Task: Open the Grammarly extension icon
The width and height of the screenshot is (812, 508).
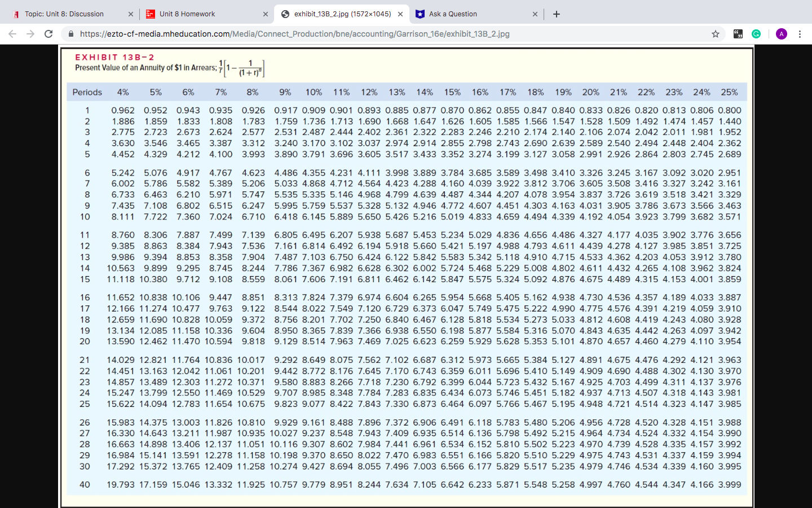Action: tap(756, 34)
